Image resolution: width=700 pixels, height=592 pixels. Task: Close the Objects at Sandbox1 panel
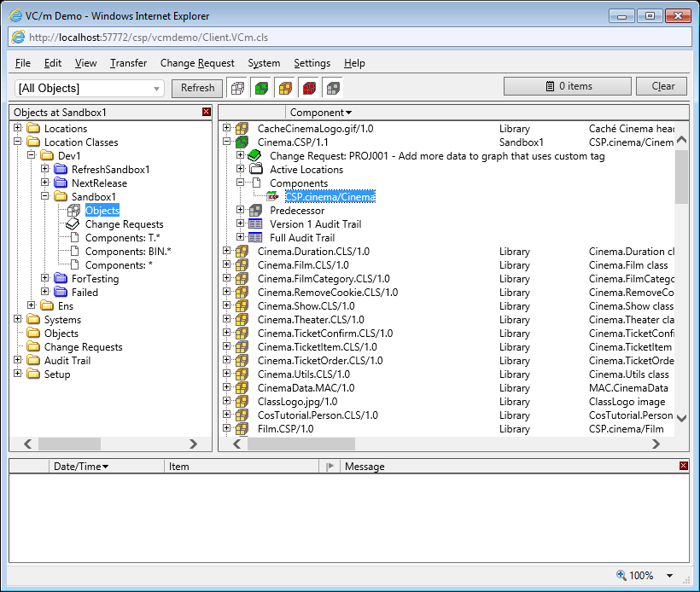[x=207, y=113]
